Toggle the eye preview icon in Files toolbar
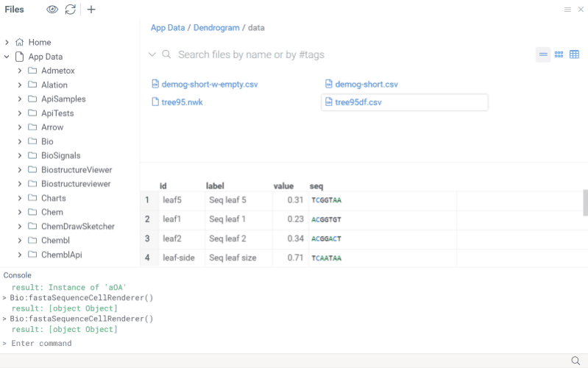Screen dimensions: 588x368 click(52, 10)
